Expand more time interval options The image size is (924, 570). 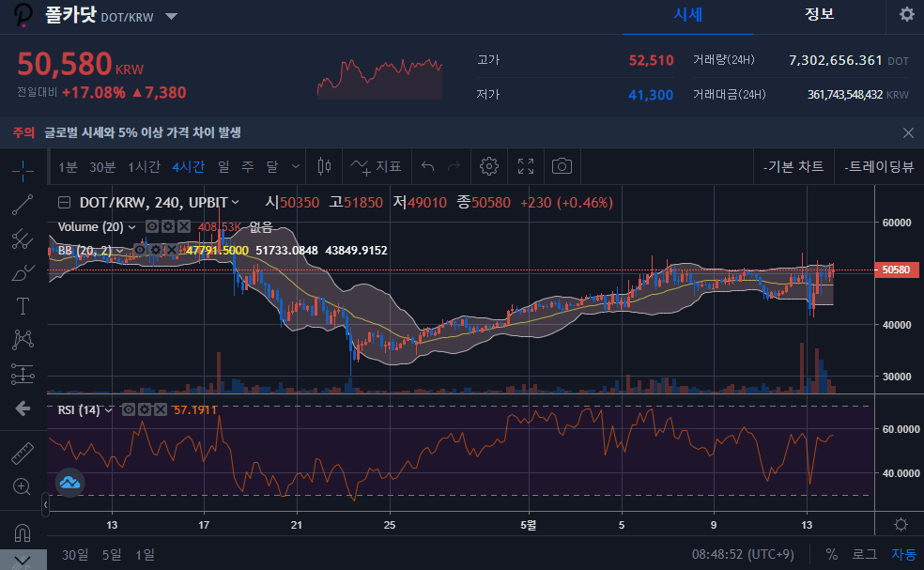(x=296, y=167)
